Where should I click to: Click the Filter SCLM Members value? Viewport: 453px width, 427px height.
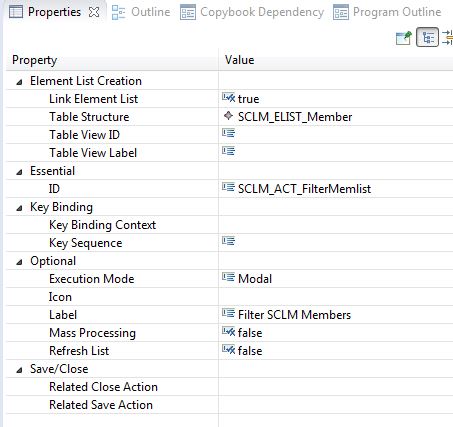pyautogui.click(x=294, y=315)
